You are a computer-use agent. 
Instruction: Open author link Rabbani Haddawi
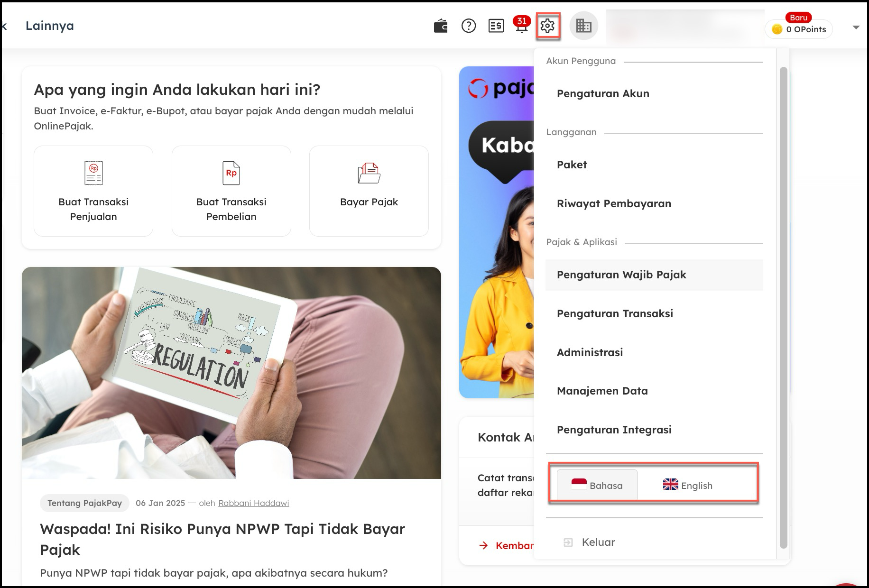pyautogui.click(x=253, y=503)
